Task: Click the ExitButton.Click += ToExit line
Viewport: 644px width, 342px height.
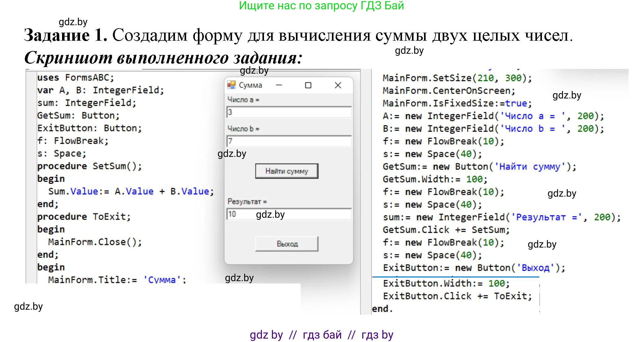Action: click(x=457, y=296)
